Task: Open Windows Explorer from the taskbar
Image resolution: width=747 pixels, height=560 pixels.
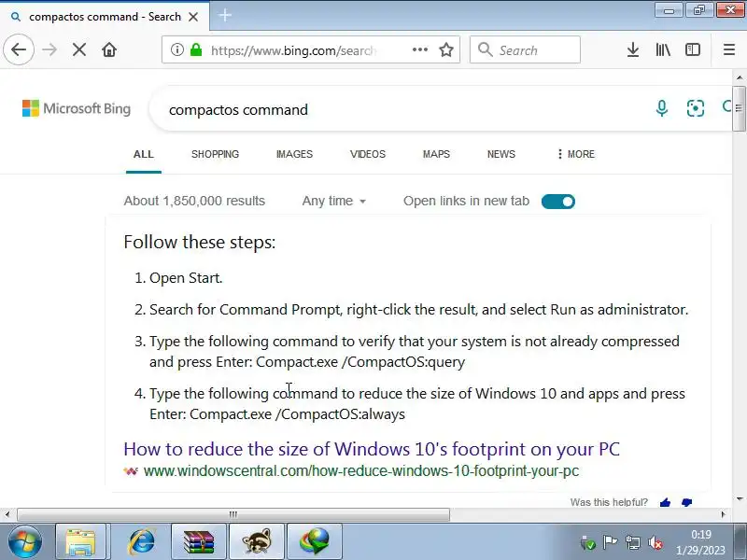Action: click(x=80, y=542)
